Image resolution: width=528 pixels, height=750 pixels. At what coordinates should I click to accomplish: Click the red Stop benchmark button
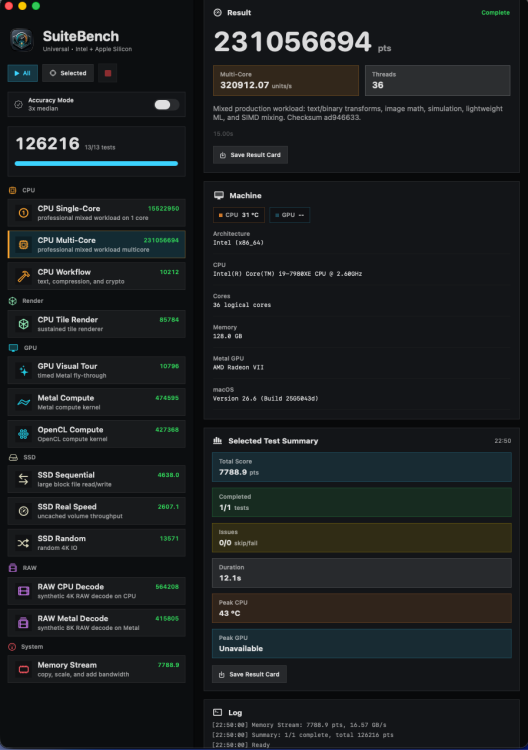click(108, 73)
